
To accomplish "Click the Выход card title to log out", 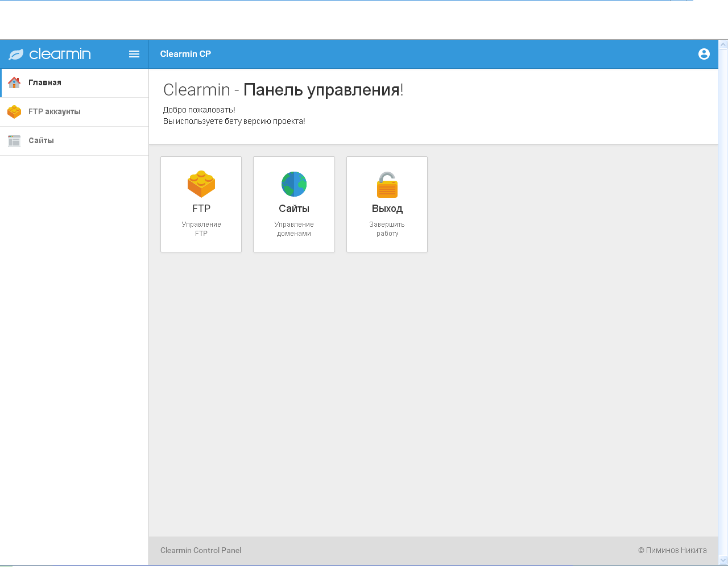I will coord(387,209).
